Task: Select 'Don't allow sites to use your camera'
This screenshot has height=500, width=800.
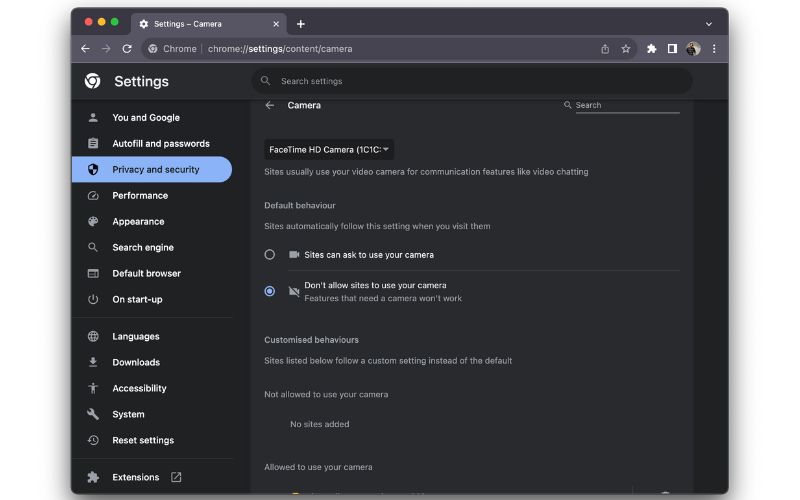Action: (x=270, y=291)
